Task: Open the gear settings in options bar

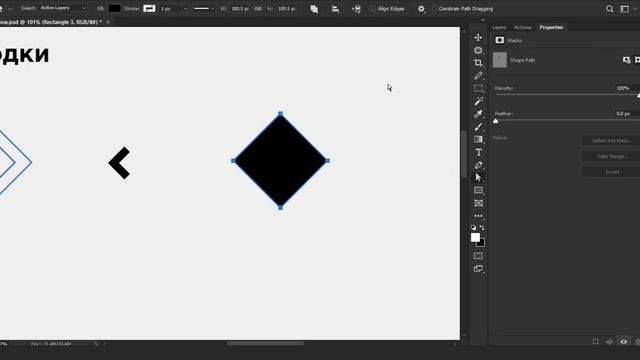Action: pos(421,9)
